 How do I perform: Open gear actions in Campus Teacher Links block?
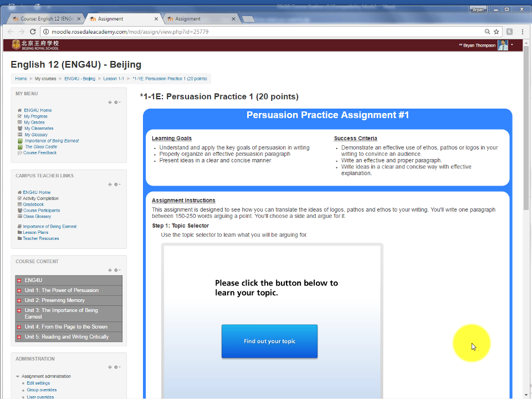[117, 184]
